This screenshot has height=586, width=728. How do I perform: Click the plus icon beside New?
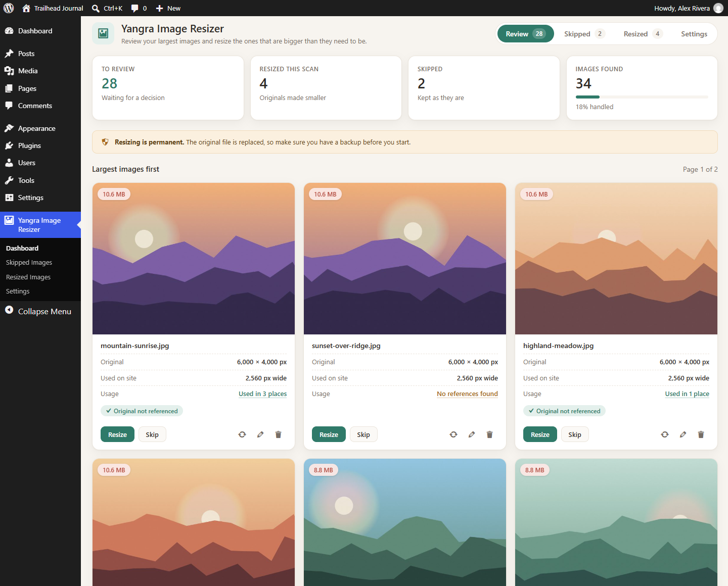pos(159,8)
